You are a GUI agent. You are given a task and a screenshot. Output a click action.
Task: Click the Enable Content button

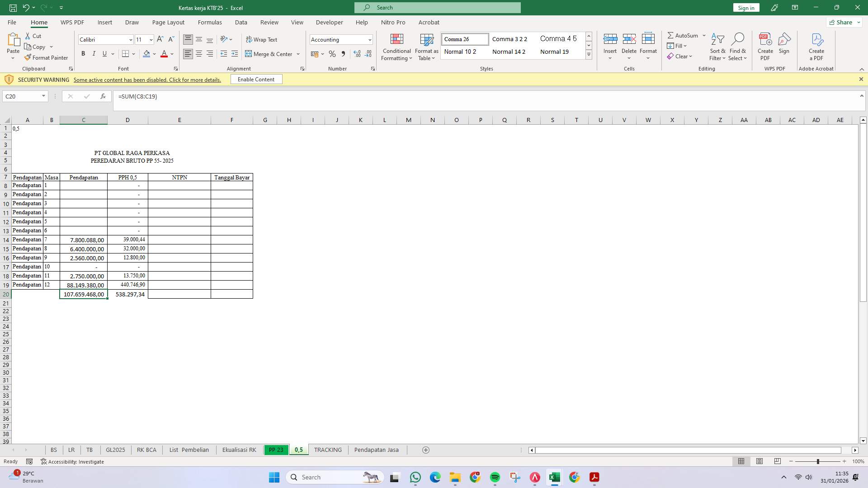point(256,79)
